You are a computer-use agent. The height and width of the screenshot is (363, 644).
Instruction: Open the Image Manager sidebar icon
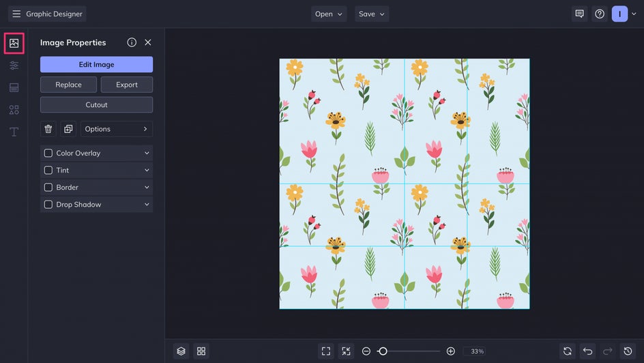[14, 43]
